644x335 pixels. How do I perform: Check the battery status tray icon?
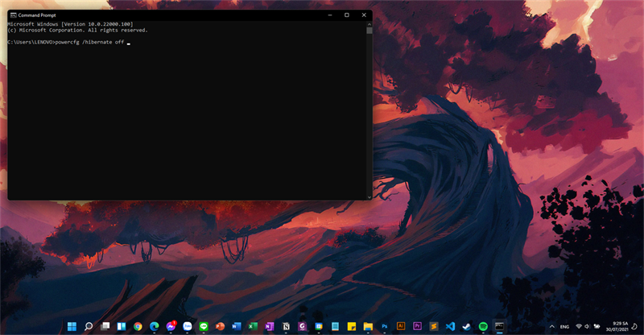click(597, 326)
